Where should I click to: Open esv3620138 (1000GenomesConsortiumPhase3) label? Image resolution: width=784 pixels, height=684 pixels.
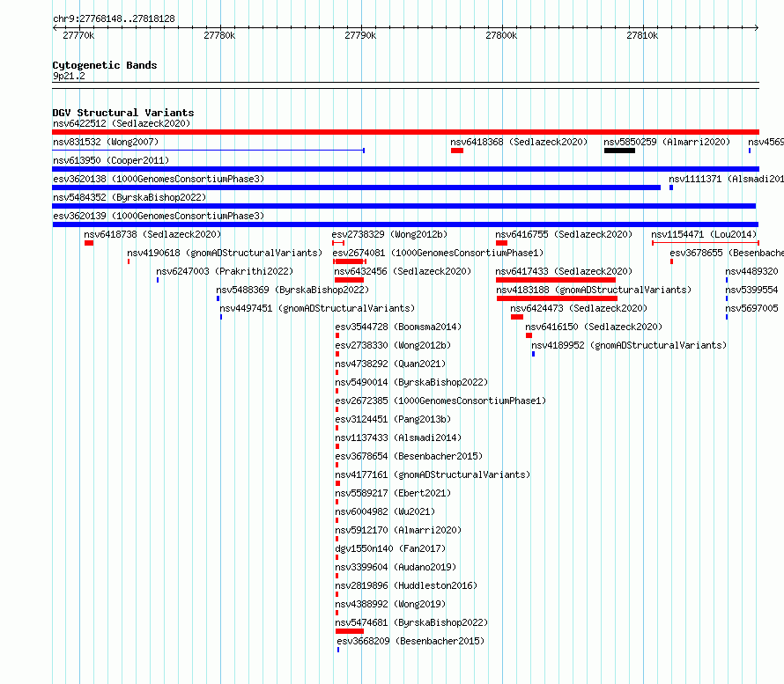tap(159, 179)
